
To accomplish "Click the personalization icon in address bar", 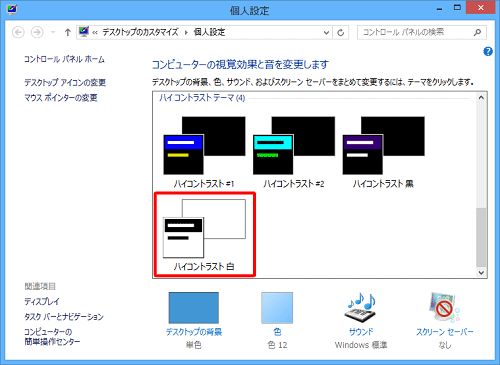I will tap(84, 32).
